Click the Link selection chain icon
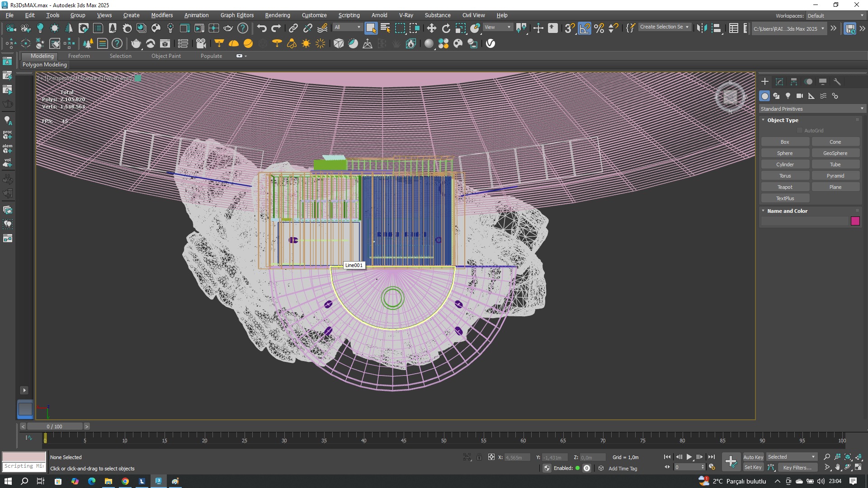Image resolution: width=868 pixels, height=488 pixels. point(293,28)
